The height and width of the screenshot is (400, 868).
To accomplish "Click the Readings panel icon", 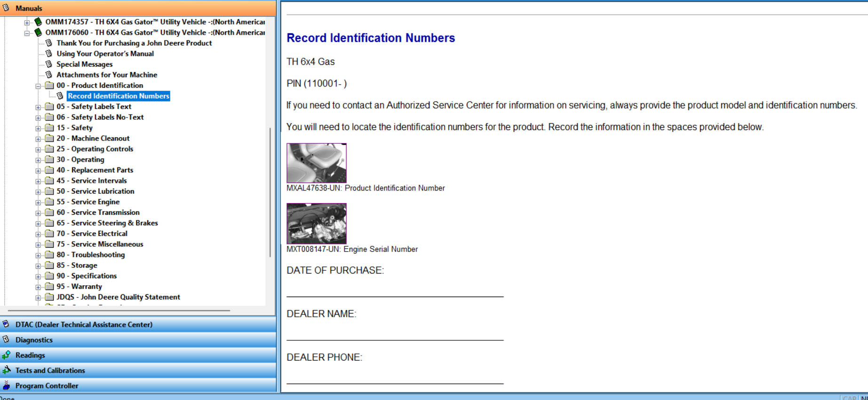I will 6,355.
